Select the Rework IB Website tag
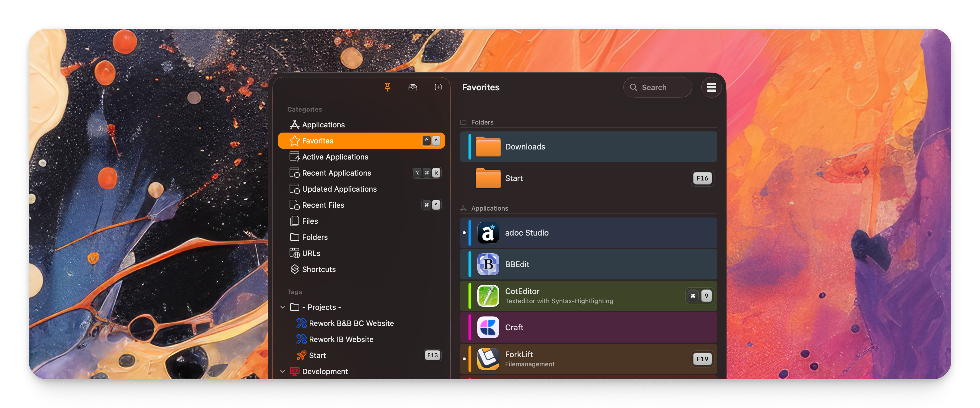This screenshot has width=980, height=408. tap(341, 339)
